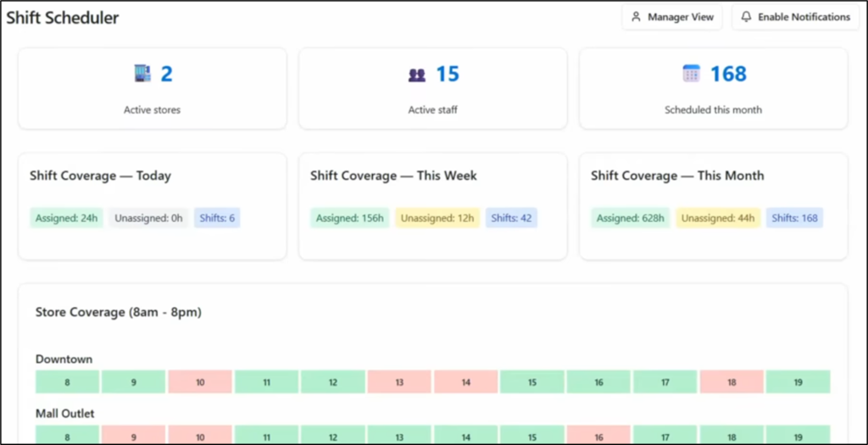Select Downtown's red hour 18 block
This screenshot has width=868, height=445.
point(732,382)
